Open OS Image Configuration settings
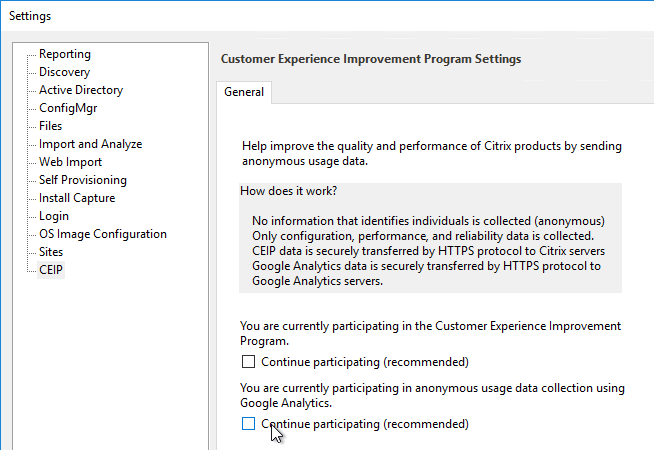 point(103,234)
